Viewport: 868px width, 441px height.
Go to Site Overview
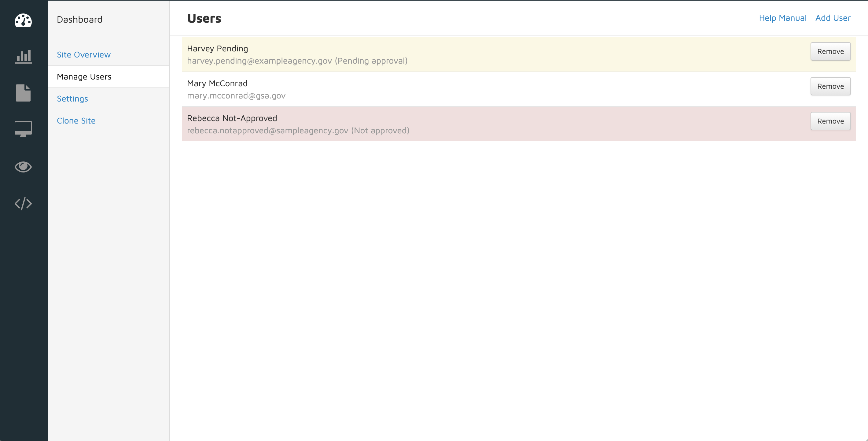83,55
